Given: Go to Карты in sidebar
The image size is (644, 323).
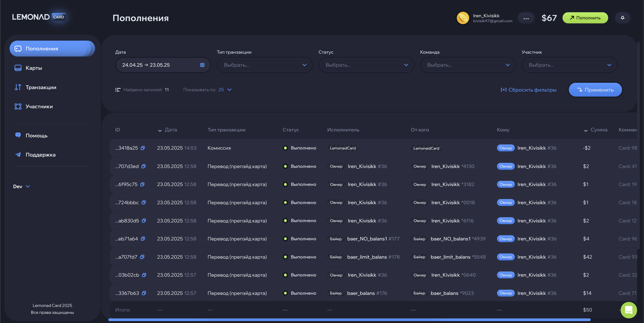Looking at the screenshot, I should coord(34,68).
